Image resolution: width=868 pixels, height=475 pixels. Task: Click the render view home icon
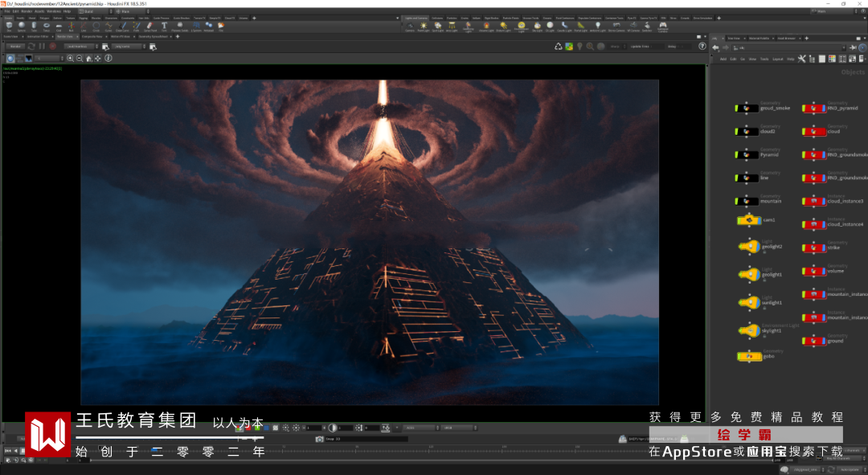88,58
